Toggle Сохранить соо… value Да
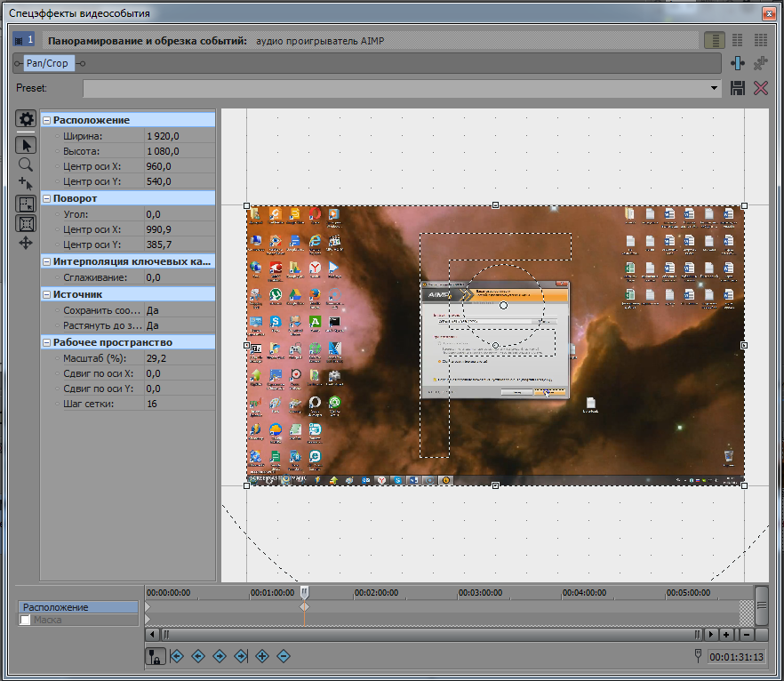The image size is (784, 681). coord(180,310)
